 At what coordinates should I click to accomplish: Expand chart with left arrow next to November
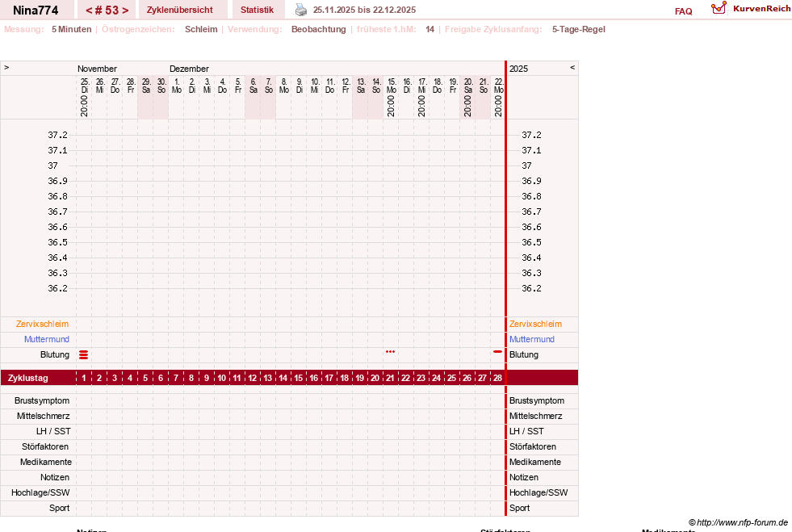click(6, 67)
